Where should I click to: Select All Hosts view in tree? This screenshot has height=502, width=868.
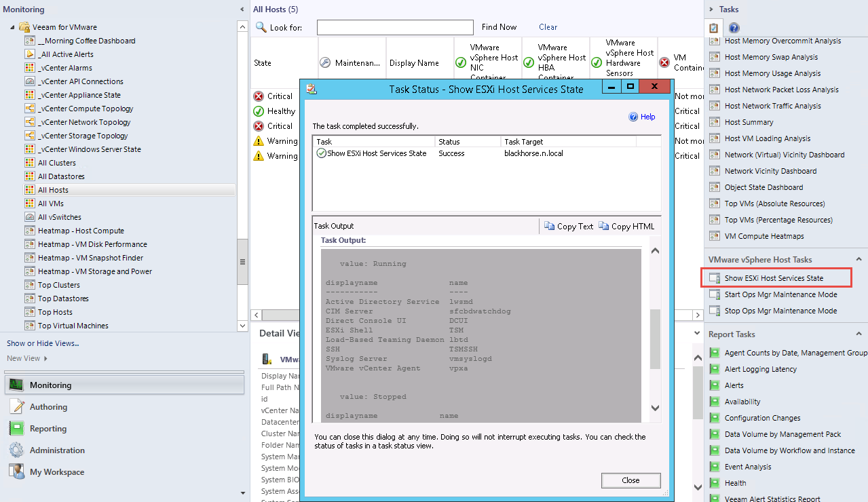pyautogui.click(x=53, y=190)
